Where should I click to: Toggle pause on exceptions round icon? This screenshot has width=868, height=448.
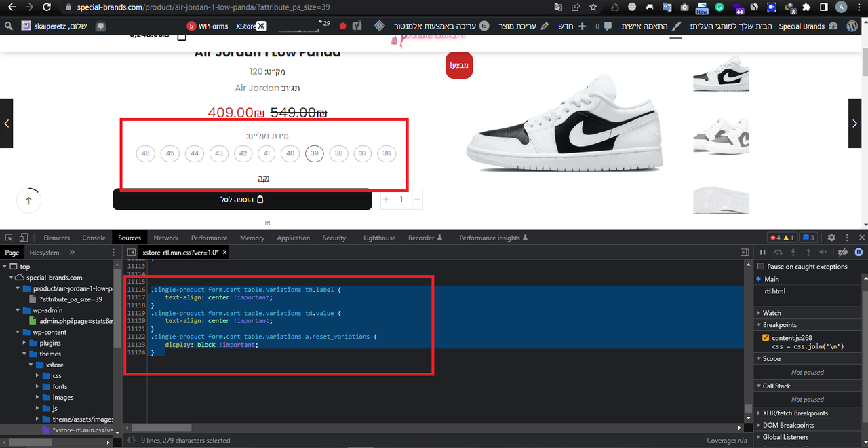tap(858, 252)
